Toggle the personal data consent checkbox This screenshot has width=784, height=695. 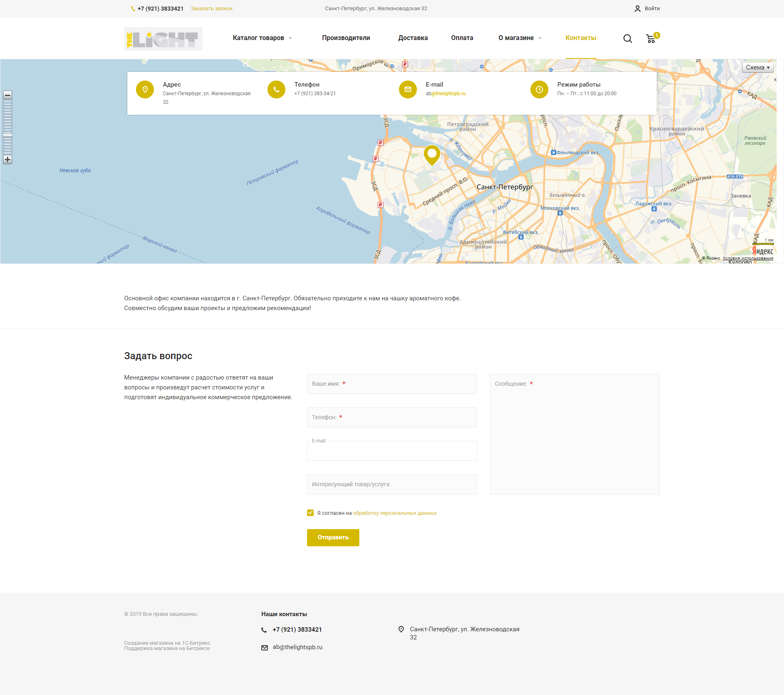pos(310,513)
